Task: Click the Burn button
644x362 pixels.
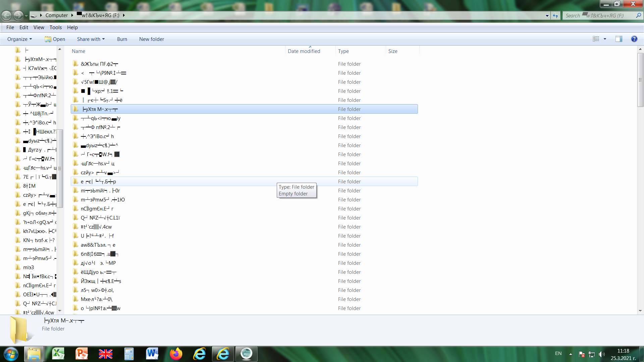Action: coord(122,39)
